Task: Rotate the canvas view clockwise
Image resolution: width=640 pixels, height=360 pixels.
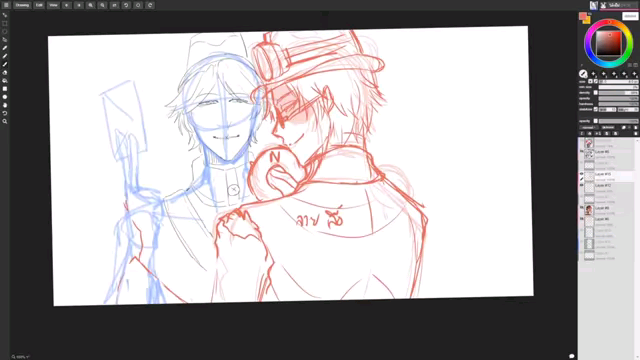Action: point(150,5)
